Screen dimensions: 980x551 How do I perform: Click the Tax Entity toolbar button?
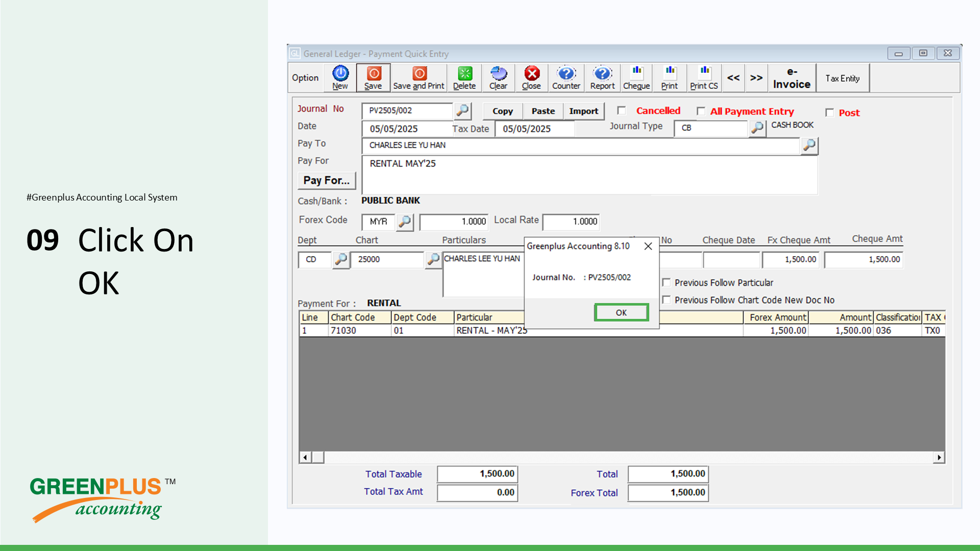point(843,78)
